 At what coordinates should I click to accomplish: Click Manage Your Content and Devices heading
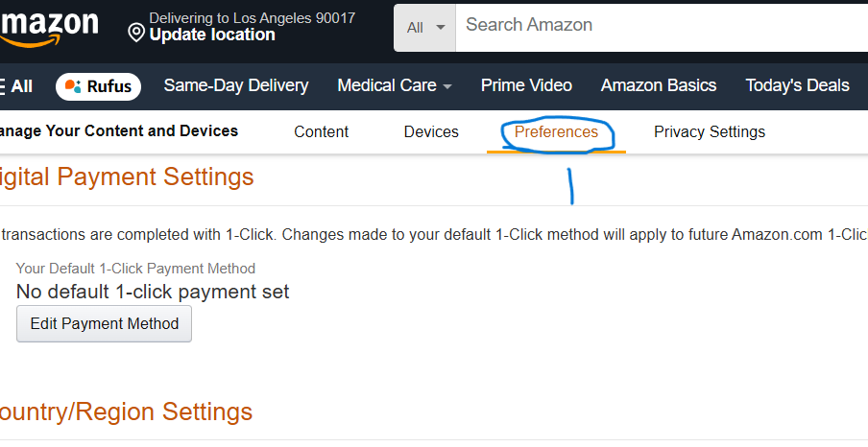[119, 131]
